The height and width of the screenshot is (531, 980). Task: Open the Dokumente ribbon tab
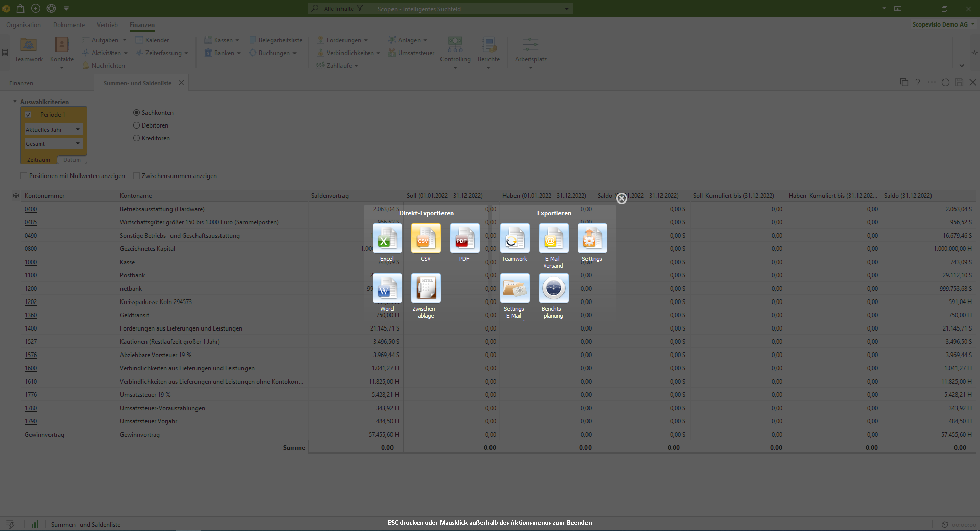[69, 25]
